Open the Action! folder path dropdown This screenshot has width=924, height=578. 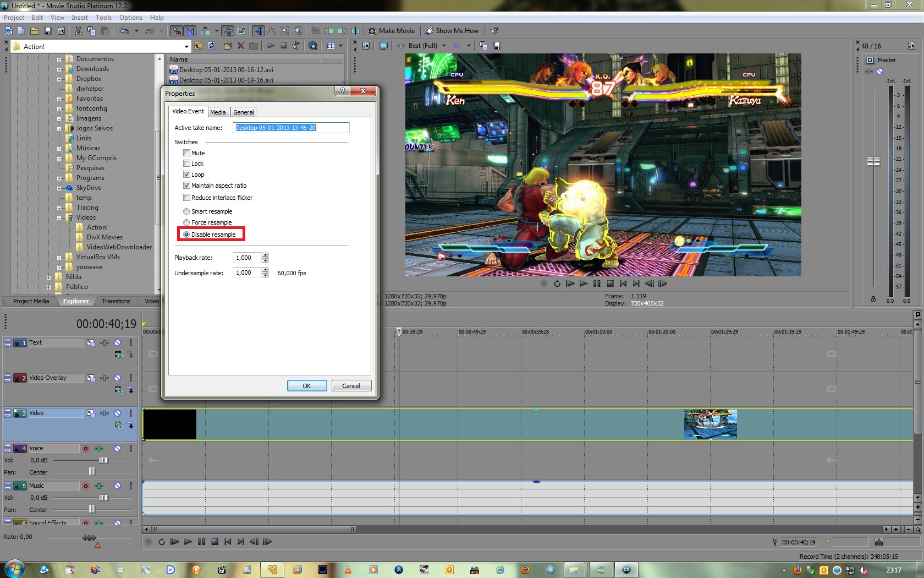pyautogui.click(x=186, y=47)
